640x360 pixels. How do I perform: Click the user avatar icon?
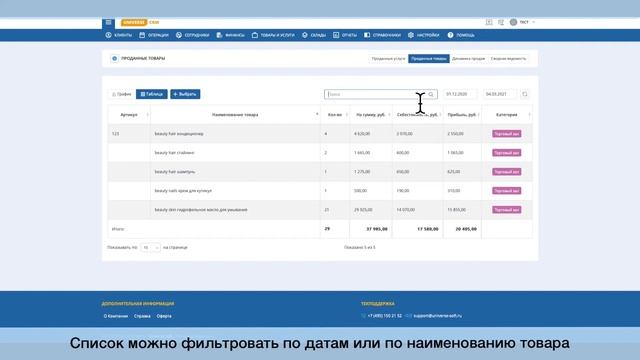(x=513, y=22)
